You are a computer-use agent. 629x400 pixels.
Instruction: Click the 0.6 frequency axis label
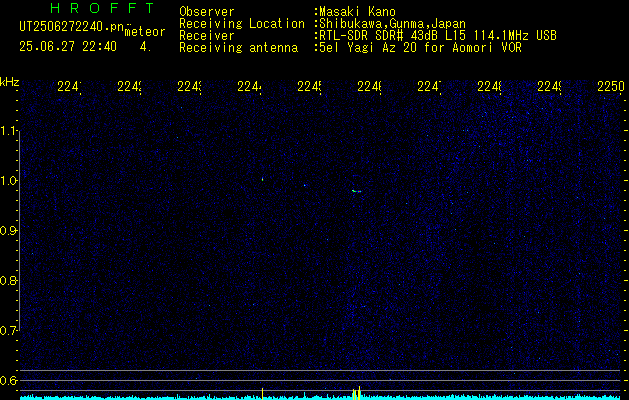[9, 380]
